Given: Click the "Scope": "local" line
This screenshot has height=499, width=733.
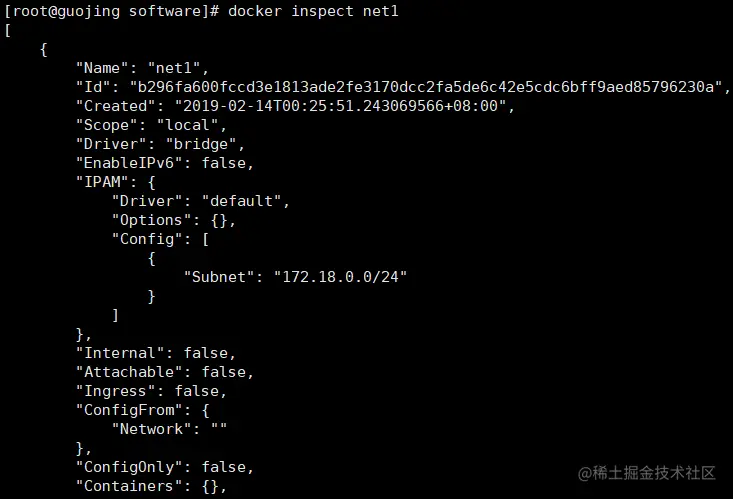Looking at the screenshot, I should 151,126.
